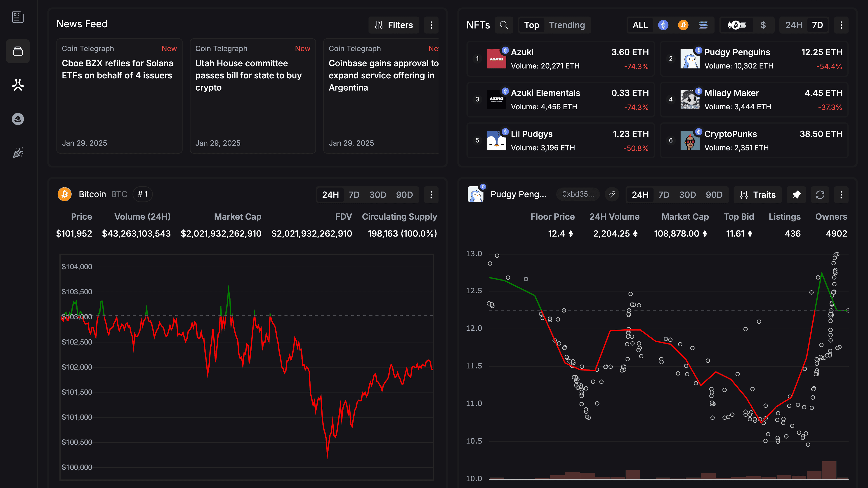Image resolution: width=868 pixels, height=488 pixels.
Task: Show prices in native crypto currency
Action: click(737, 25)
